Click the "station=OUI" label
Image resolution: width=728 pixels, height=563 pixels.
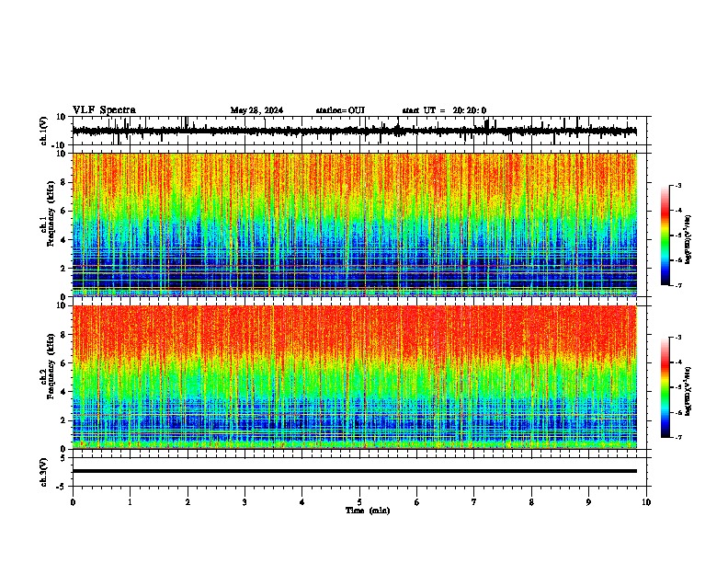(340, 110)
